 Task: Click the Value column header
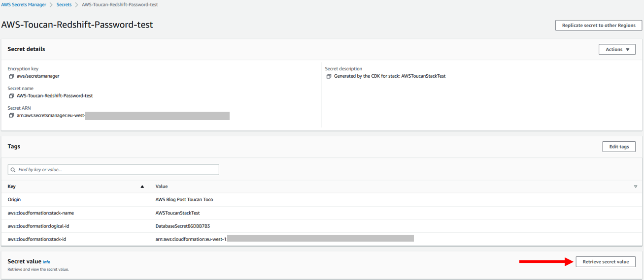click(162, 187)
